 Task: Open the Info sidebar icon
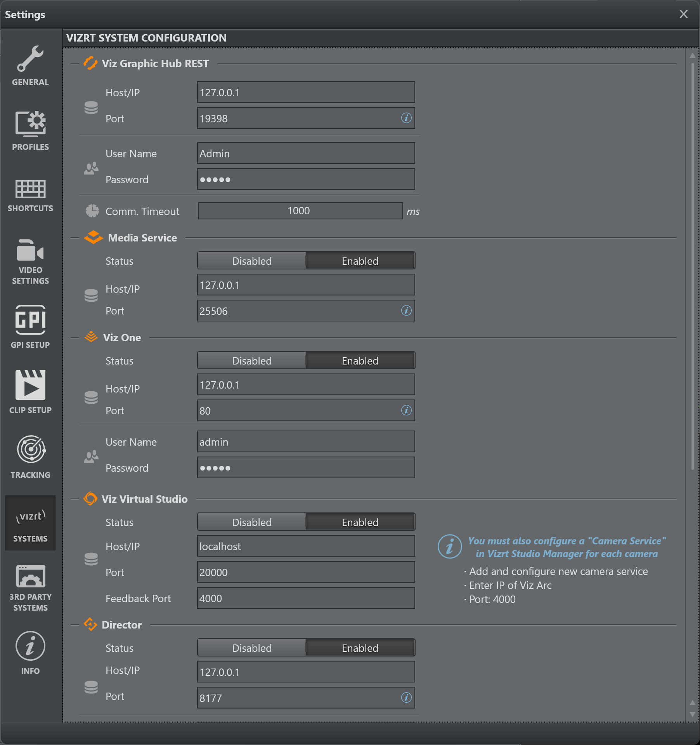[30, 646]
